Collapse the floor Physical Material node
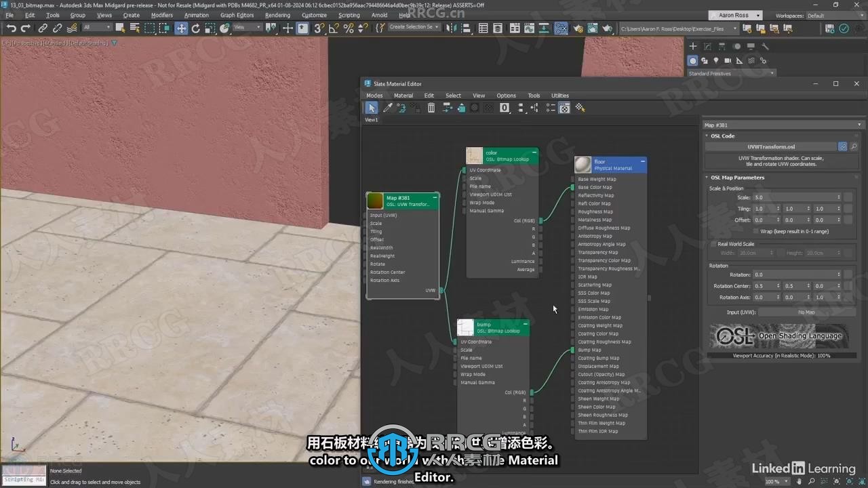This screenshot has height=488, width=868. (642, 161)
